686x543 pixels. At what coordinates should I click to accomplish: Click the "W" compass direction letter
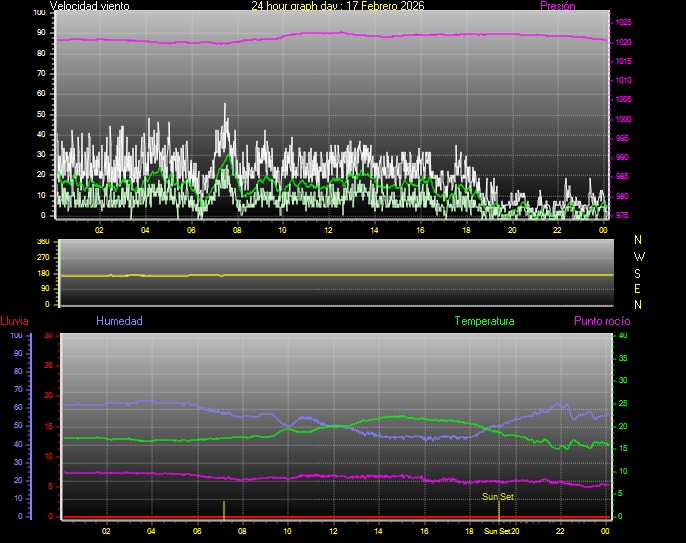(639, 256)
